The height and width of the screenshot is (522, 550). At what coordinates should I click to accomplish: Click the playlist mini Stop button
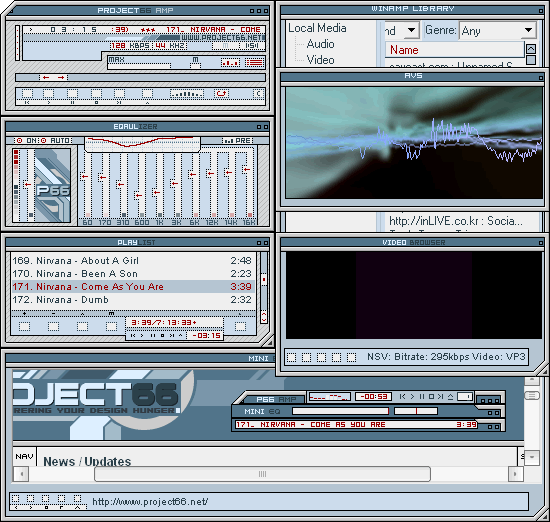(x=162, y=336)
